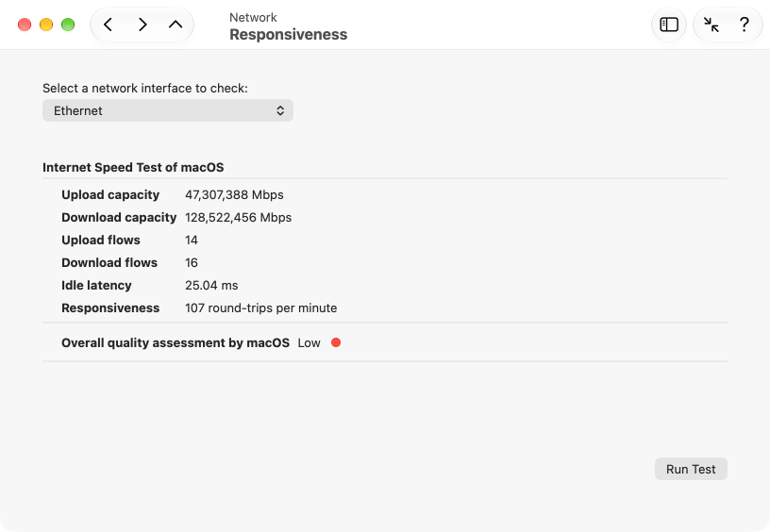Click the 'Download flows' label

point(109,262)
